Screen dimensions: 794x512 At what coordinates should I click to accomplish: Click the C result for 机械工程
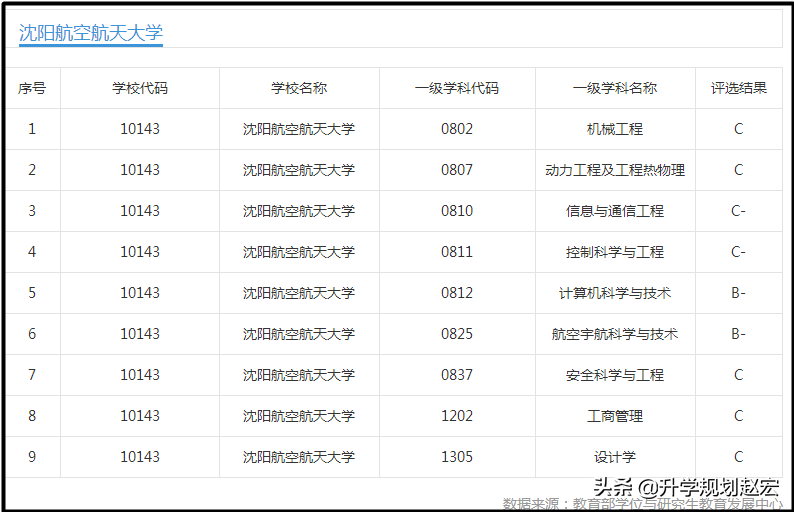738,129
